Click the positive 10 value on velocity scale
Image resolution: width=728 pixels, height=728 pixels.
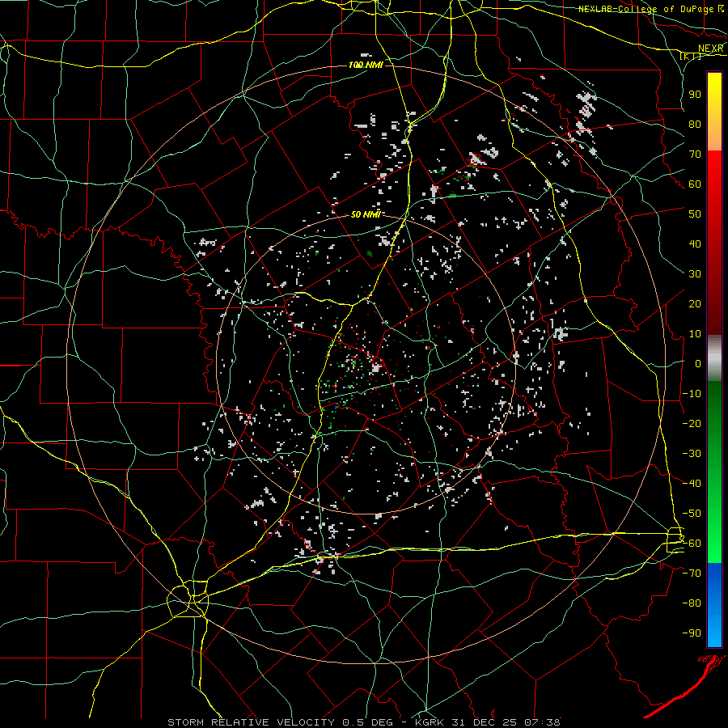tap(695, 334)
